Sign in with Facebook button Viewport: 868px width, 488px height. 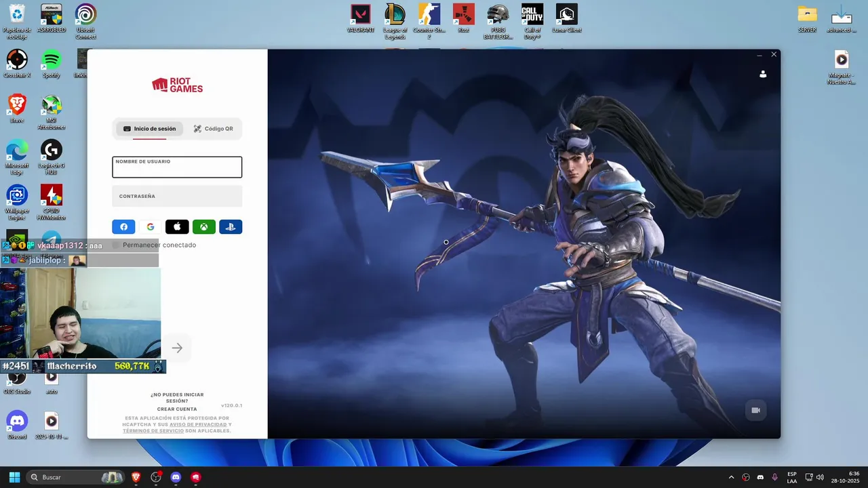coord(123,227)
